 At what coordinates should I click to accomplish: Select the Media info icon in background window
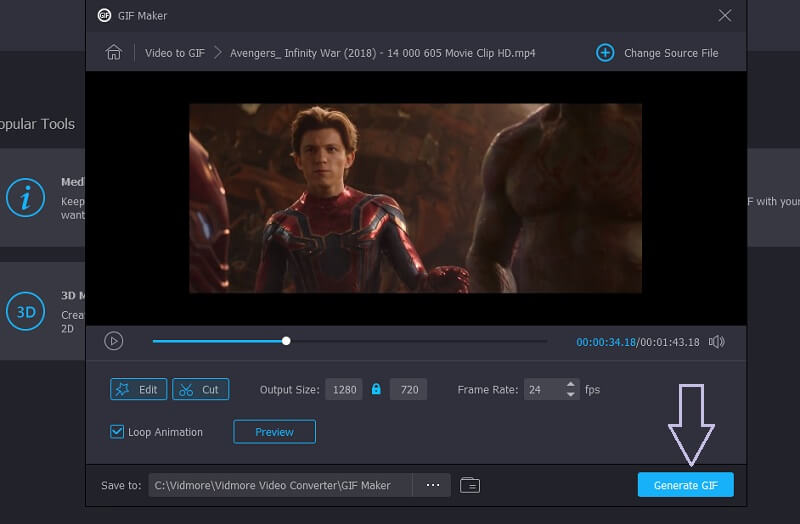(26, 197)
